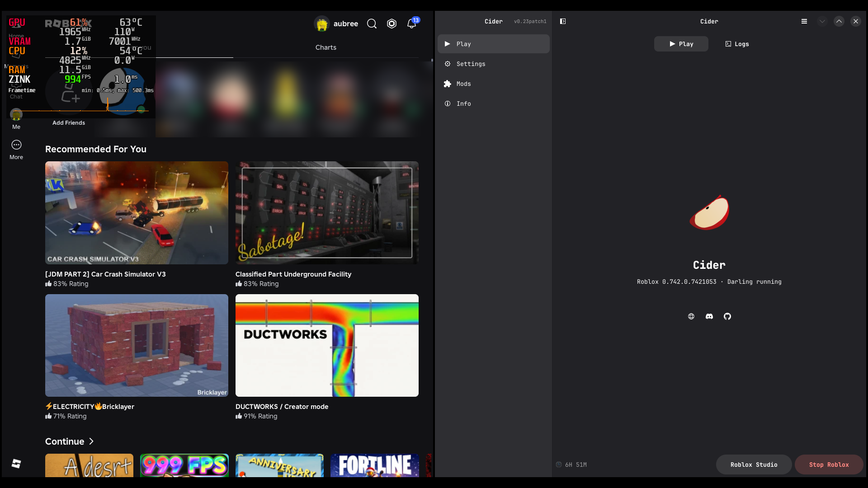Open the Bricklayer game thumbnail
Screen dimensions: 868x488
coord(137,346)
